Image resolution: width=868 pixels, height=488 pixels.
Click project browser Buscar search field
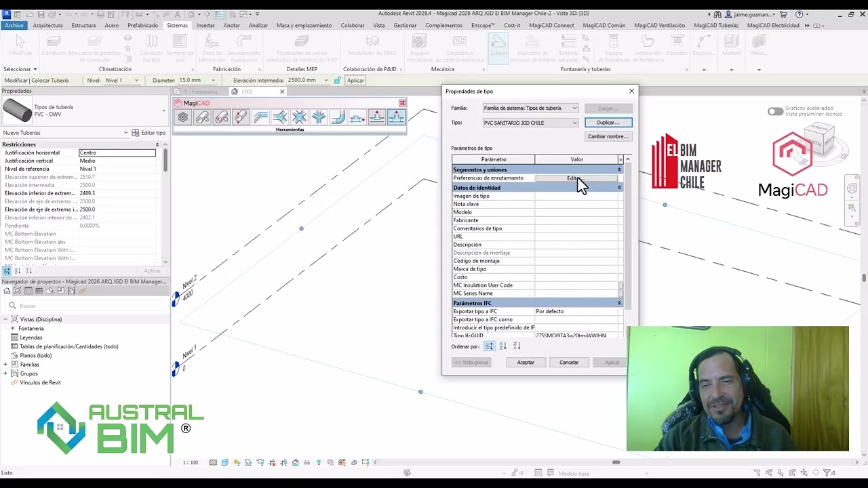click(85, 306)
